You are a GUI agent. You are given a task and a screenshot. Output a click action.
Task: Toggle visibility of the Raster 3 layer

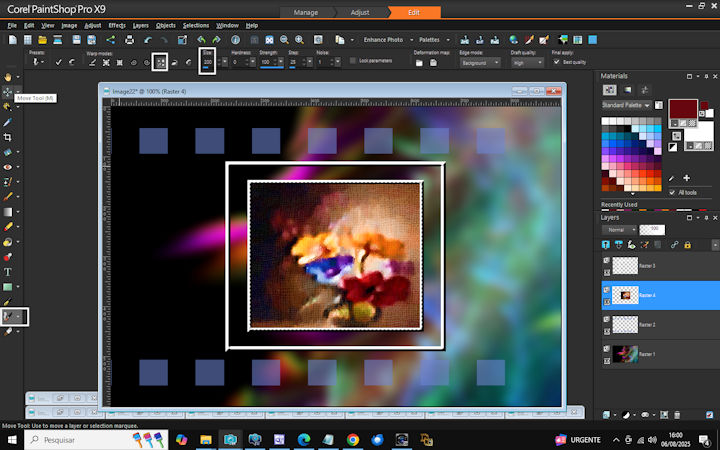tap(607, 261)
